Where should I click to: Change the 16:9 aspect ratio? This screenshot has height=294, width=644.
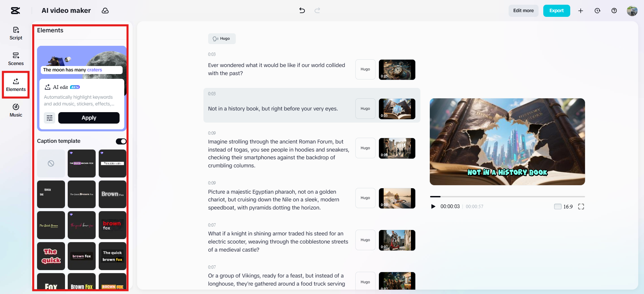pyautogui.click(x=563, y=206)
